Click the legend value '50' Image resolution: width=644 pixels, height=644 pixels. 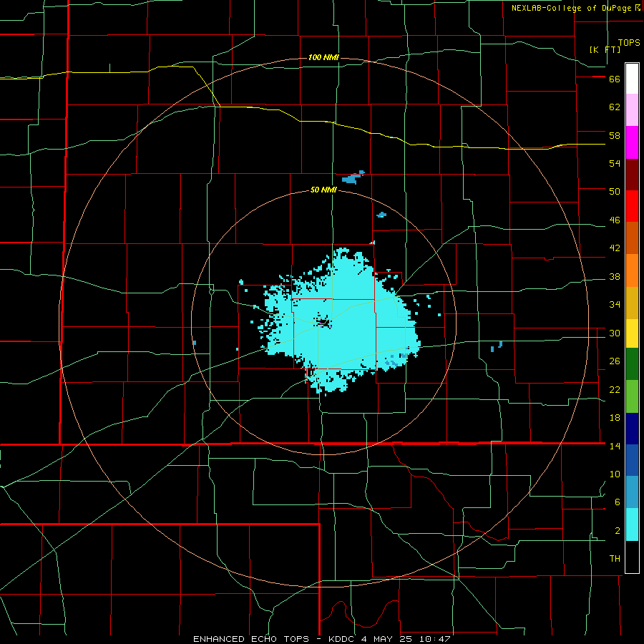[x=615, y=192]
